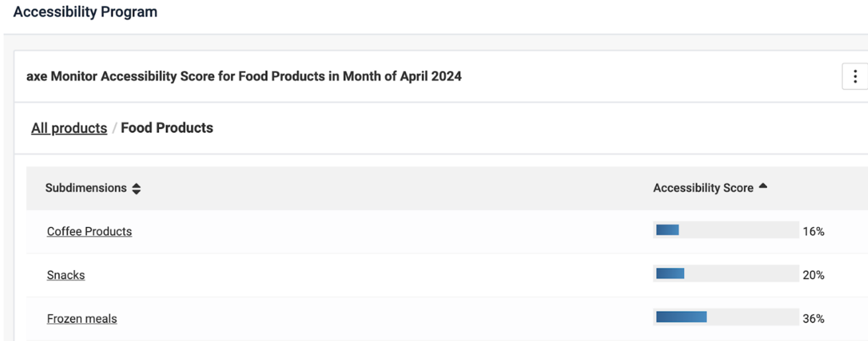Click the Subdimensions sort arrows icon
Viewport: 868px width, 341px height.
pyautogui.click(x=136, y=188)
